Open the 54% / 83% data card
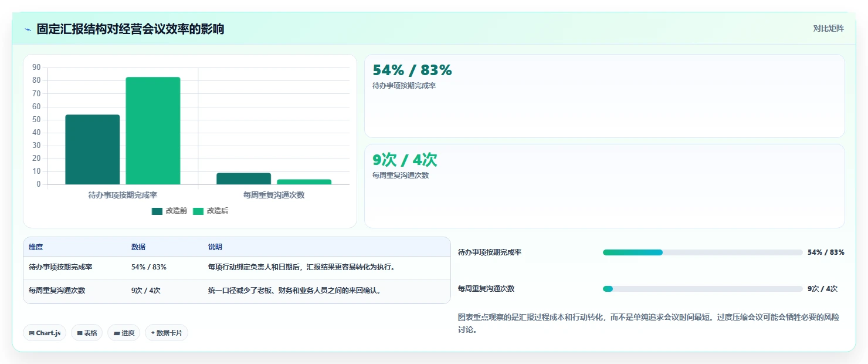This screenshot has width=868, height=364. click(605, 96)
